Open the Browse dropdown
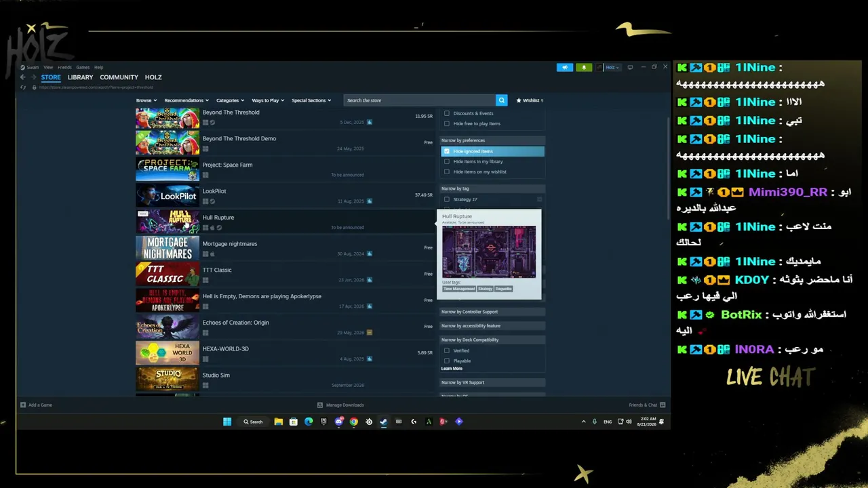The height and width of the screenshot is (488, 868). 146,100
